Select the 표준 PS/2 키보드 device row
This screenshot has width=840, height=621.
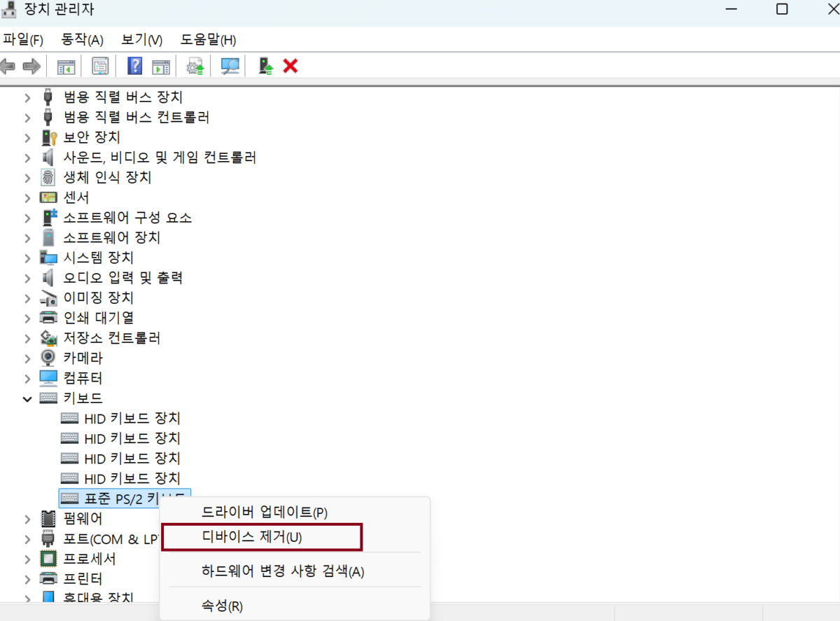(x=125, y=498)
